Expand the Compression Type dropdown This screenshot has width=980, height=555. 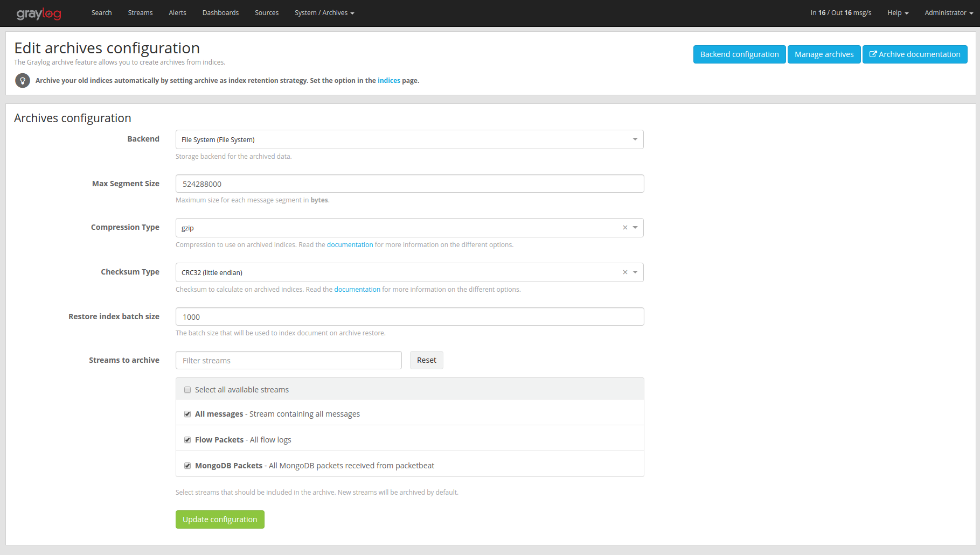pyautogui.click(x=635, y=227)
